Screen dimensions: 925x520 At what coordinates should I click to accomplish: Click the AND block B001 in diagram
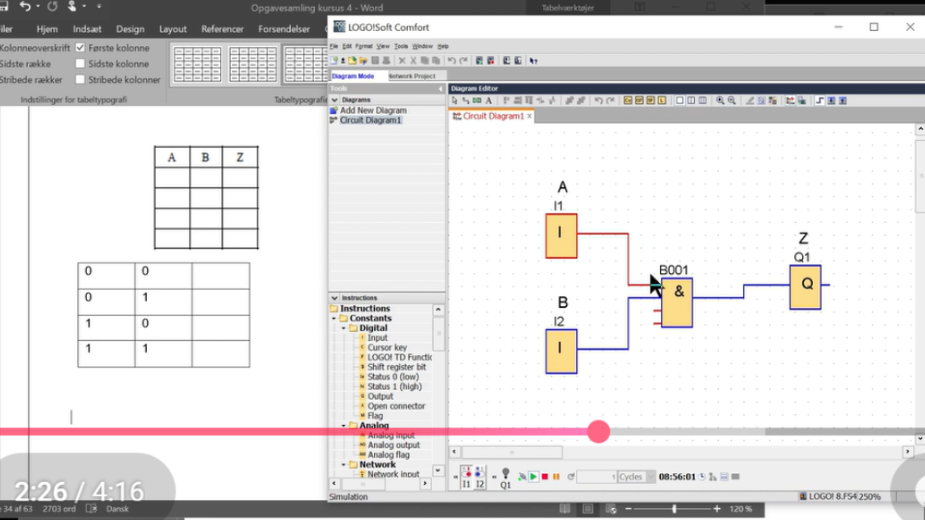pyautogui.click(x=677, y=303)
